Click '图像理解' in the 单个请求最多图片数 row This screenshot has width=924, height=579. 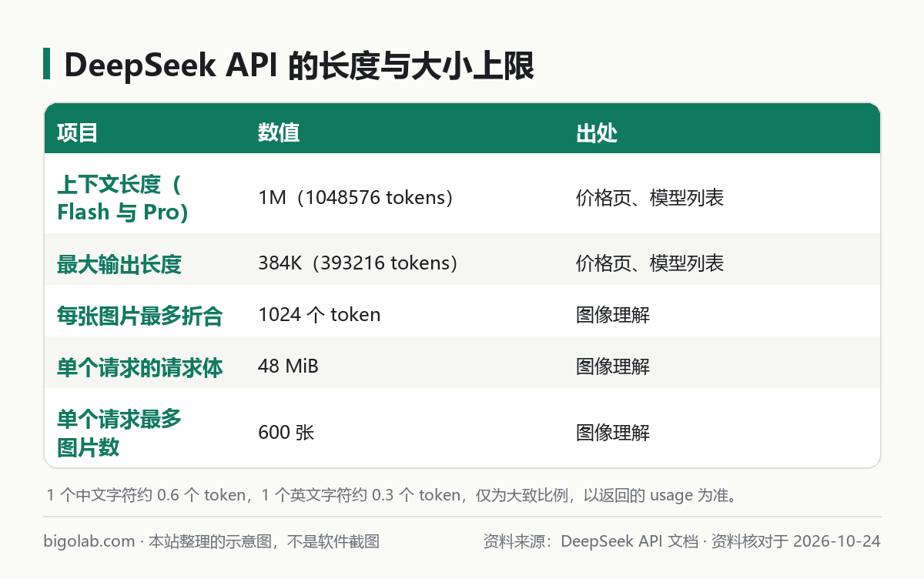[x=613, y=433]
